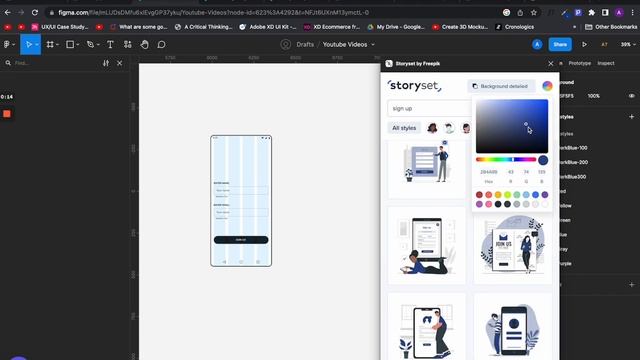The width and height of the screenshot is (640, 360).
Task: Switch to the Inspect tab
Action: tap(606, 63)
